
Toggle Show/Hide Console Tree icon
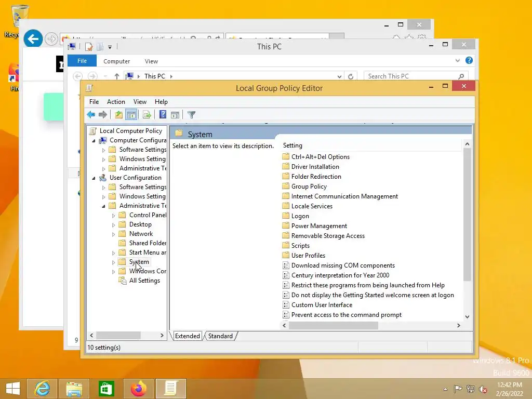pos(131,115)
